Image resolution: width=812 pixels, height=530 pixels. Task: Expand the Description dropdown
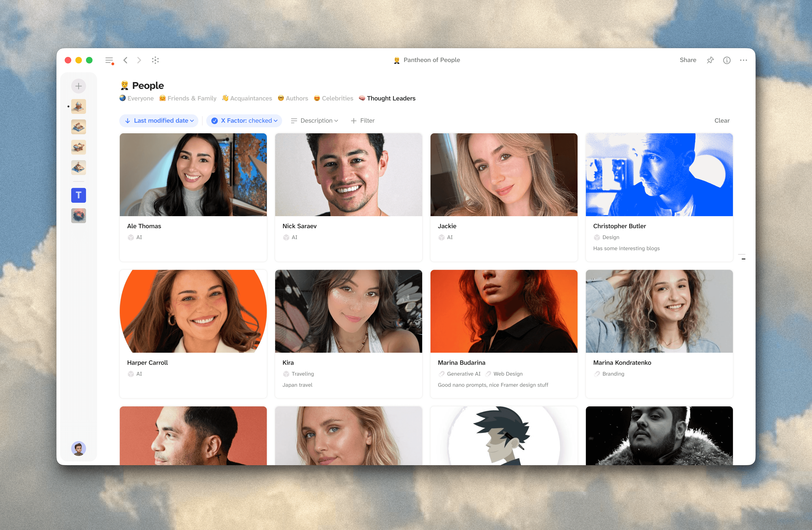pyautogui.click(x=314, y=121)
